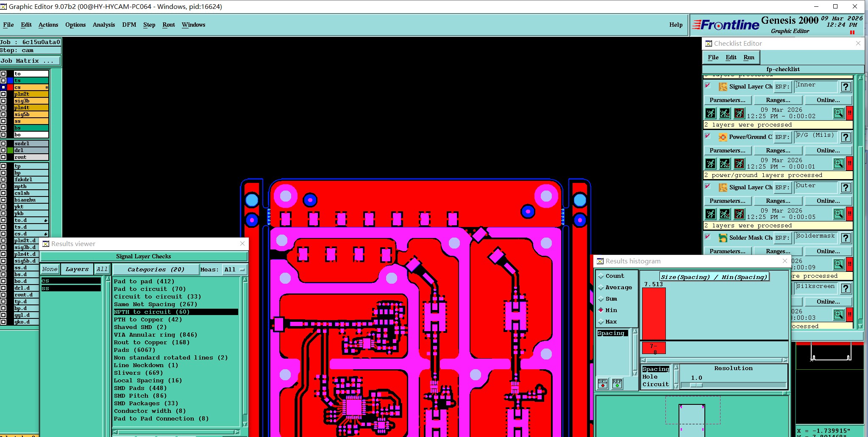Click second run icon of Inner signal check

[x=725, y=113]
